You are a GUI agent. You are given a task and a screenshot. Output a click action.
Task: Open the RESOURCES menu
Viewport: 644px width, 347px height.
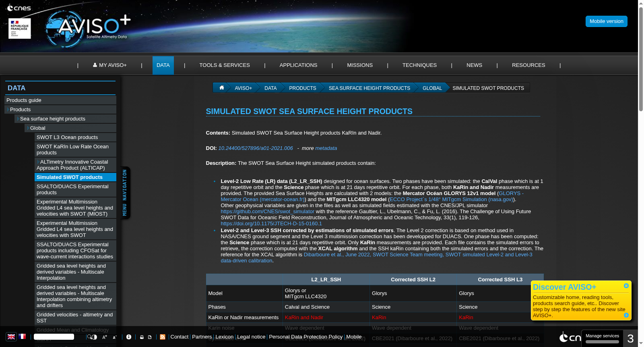(528, 65)
